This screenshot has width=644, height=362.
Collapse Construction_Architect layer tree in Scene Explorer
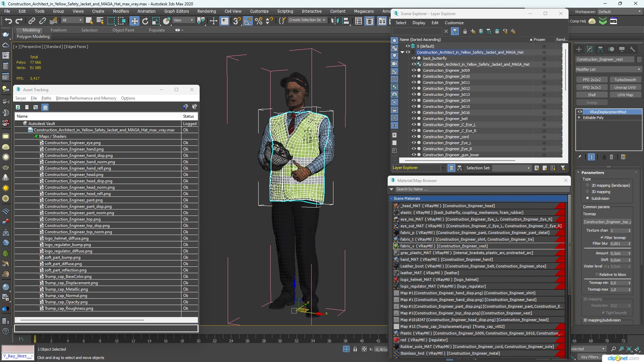point(402,52)
